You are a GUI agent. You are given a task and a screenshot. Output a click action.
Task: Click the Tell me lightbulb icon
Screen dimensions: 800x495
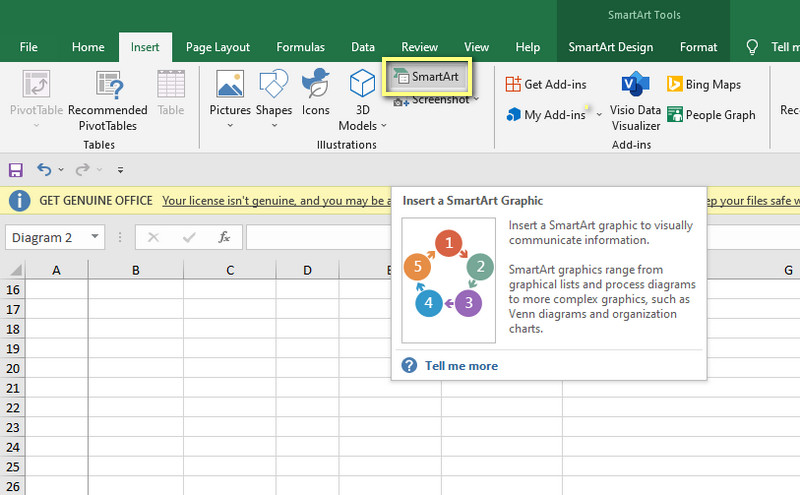click(x=752, y=47)
